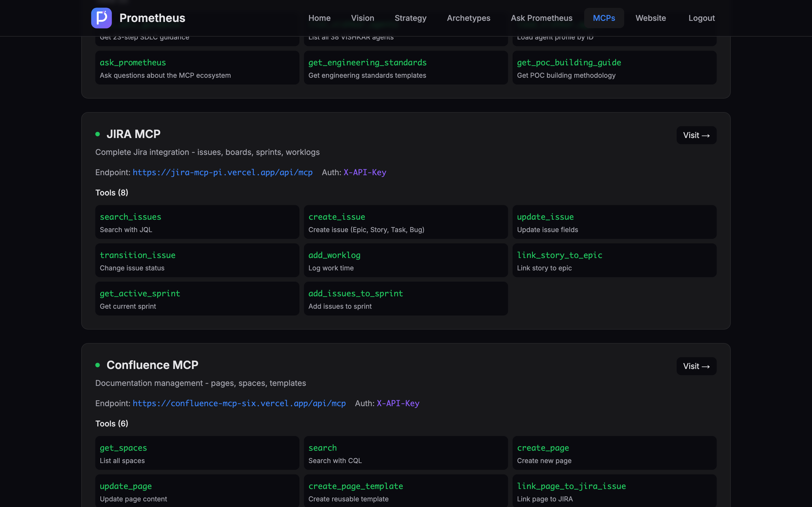Click Visit for JIRA MCP
This screenshot has height=507, width=812.
tap(696, 135)
